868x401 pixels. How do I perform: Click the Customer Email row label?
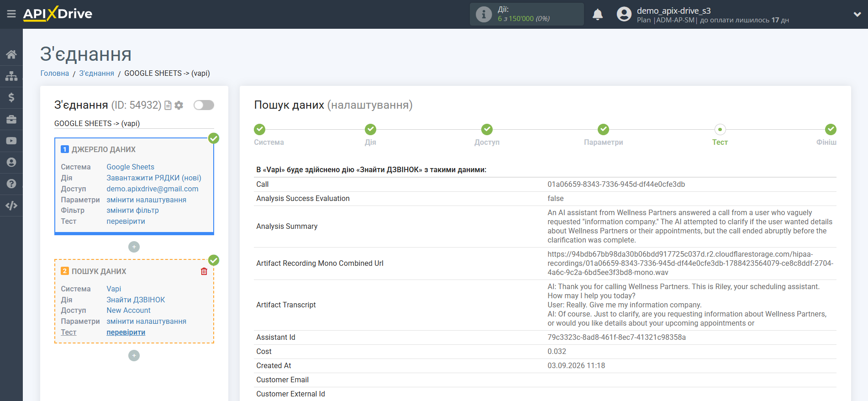pos(282,380)
